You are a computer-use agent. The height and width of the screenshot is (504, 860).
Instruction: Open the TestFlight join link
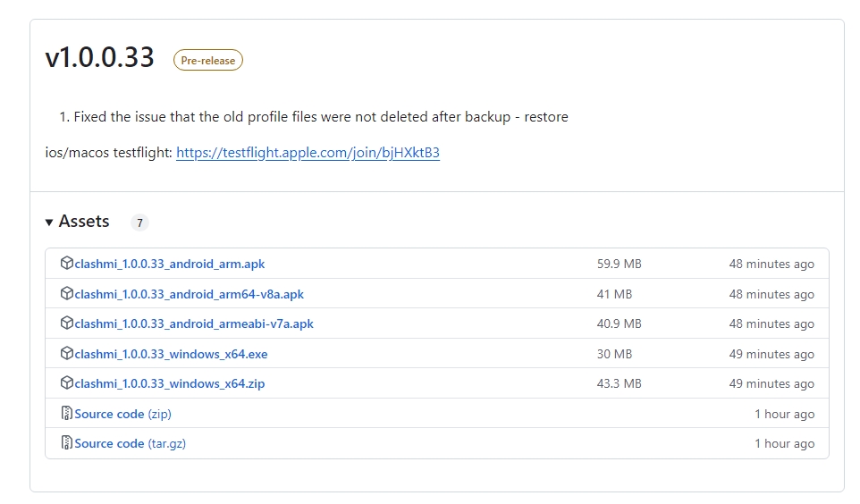(x=308, y=153)
